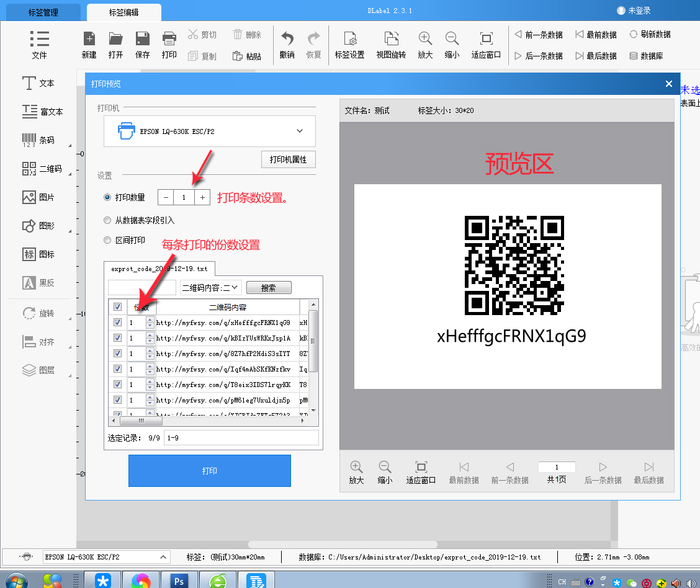Screen dimensions: 700x588
Task: Select the 二维码 QR code tool
Action: [42, 169]
